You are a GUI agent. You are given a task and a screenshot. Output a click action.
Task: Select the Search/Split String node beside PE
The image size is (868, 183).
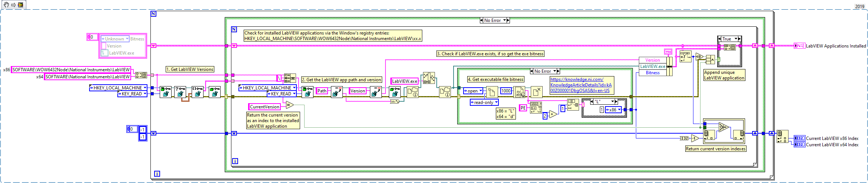pos(536,108)
